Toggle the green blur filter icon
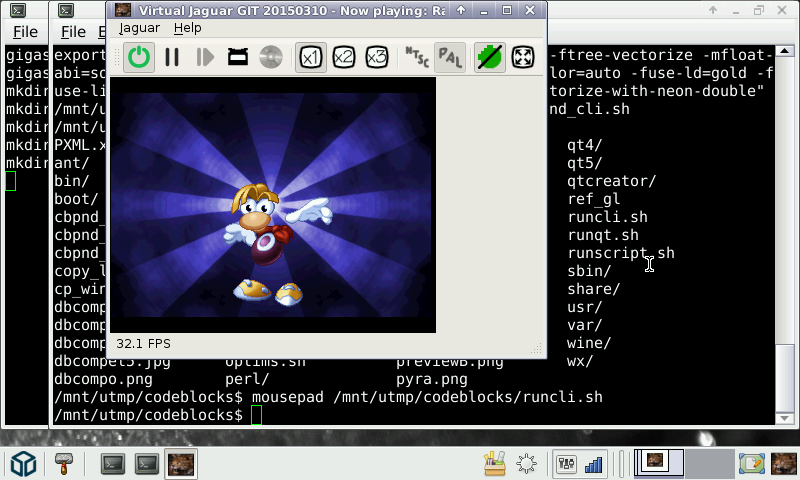This screenshot has height=480, width=800. 489,57
